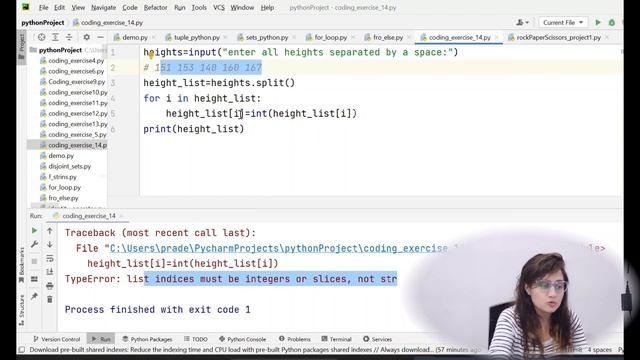Open coding_exercise11.py in project tree
The height and width of the screenshot is (360, 640).
[78, 103]
